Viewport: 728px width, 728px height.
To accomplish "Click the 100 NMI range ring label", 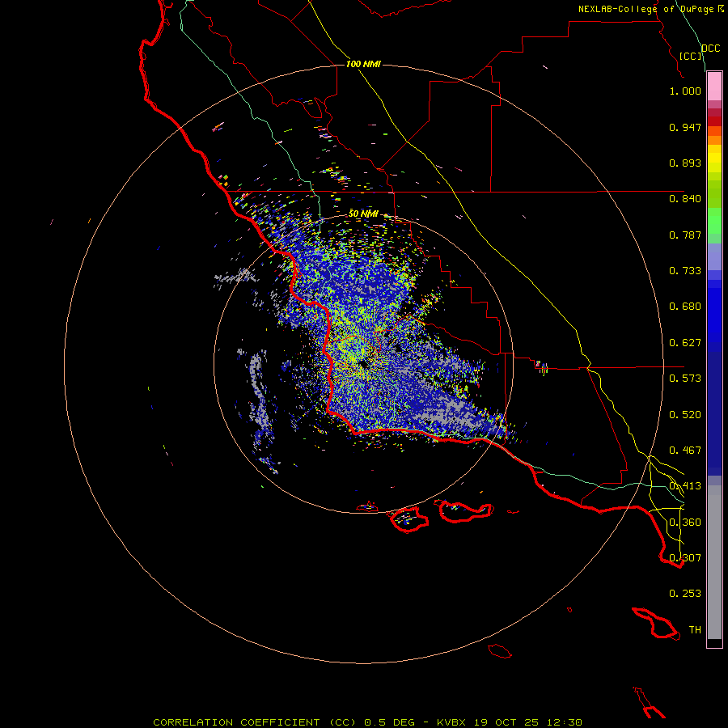I will click(363, 64).
